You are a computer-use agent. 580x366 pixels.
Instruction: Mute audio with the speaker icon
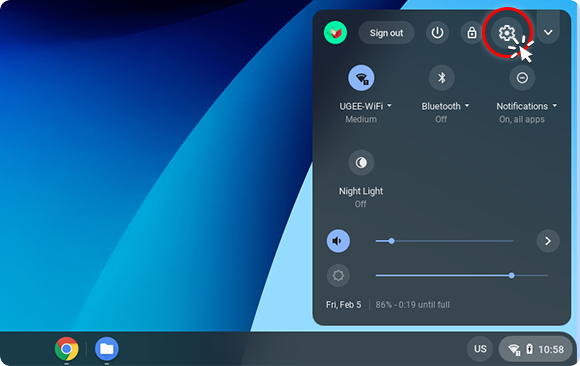[338, 241]
